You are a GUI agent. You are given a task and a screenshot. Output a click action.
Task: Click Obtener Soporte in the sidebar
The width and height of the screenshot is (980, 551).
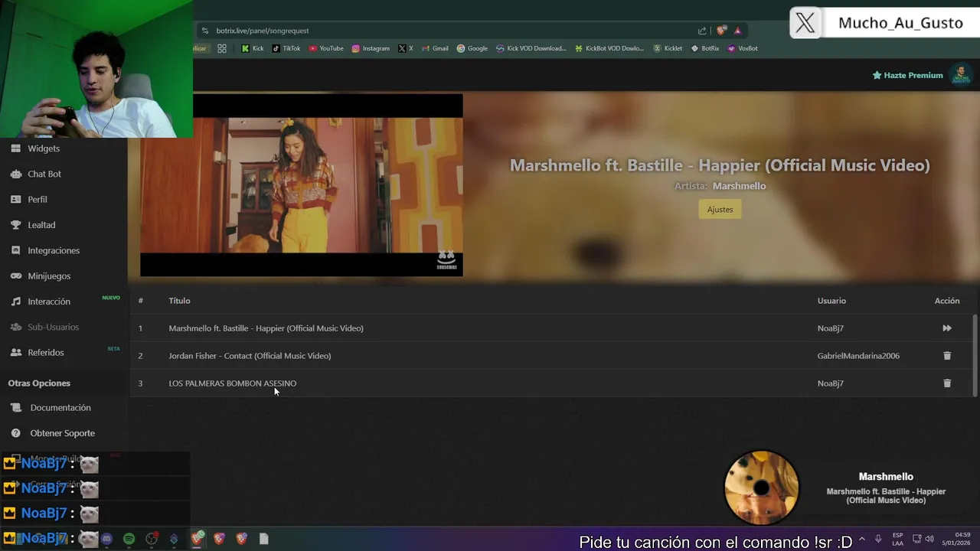[62, 433]
